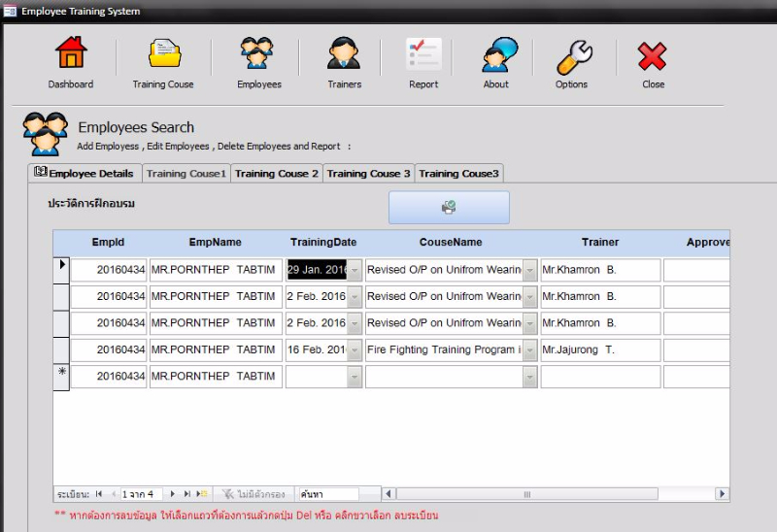Go to next record in navigator

coord(173,494)
